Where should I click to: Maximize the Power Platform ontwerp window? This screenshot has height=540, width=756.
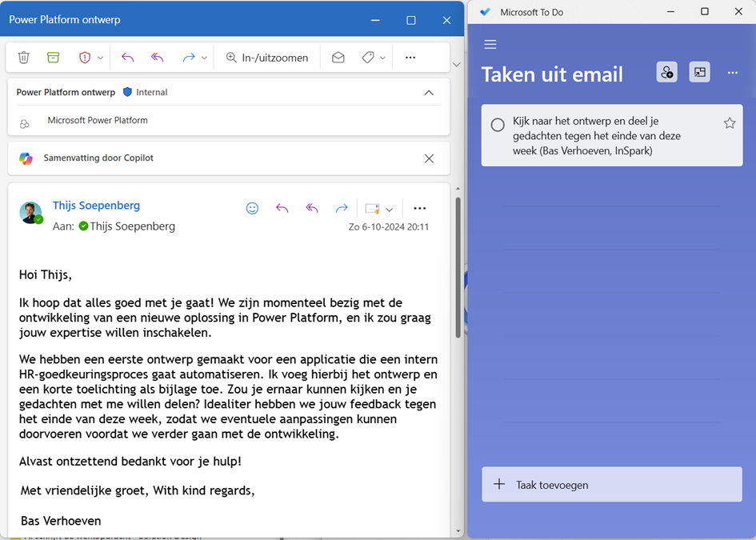tap(410, 20)
